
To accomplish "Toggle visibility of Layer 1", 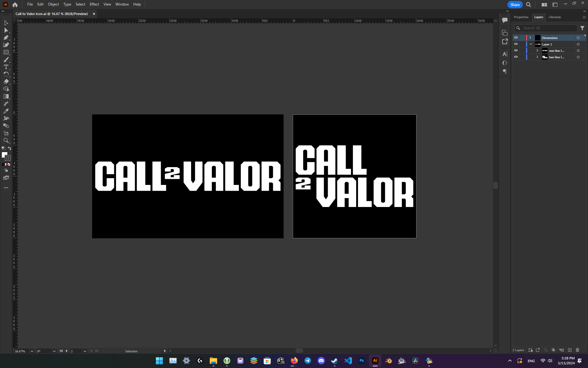I will (516, 44).
